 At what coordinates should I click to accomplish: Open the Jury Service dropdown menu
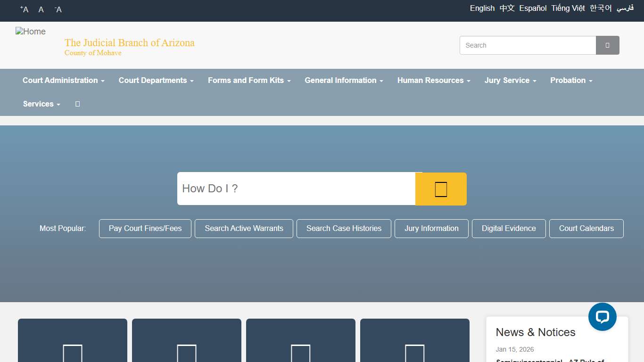pos(510,81)
